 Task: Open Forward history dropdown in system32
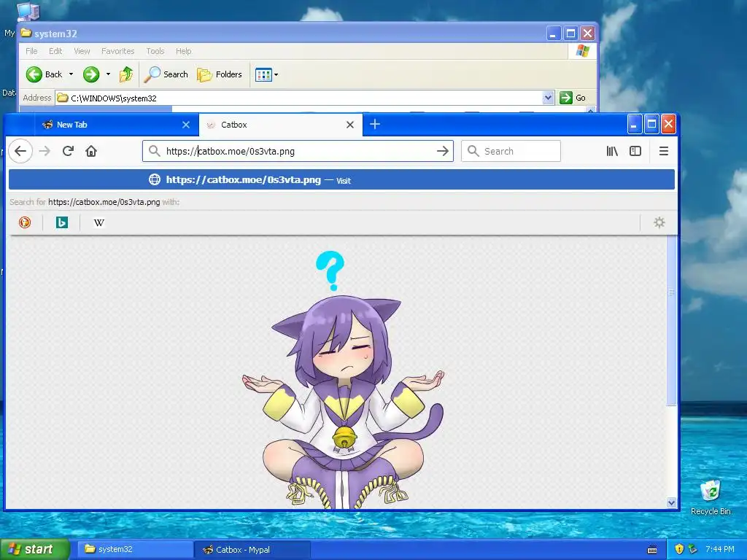pos(108,74)
